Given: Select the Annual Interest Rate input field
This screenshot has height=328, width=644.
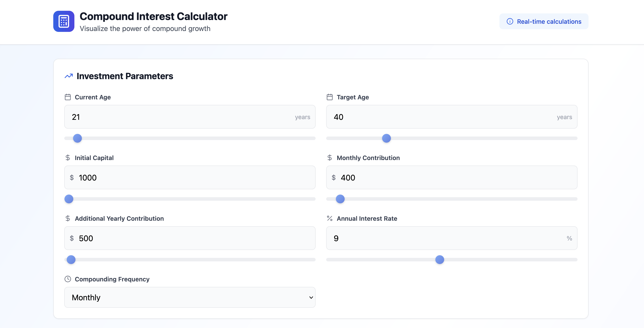Looking at the screenshot, I should 451,238.
